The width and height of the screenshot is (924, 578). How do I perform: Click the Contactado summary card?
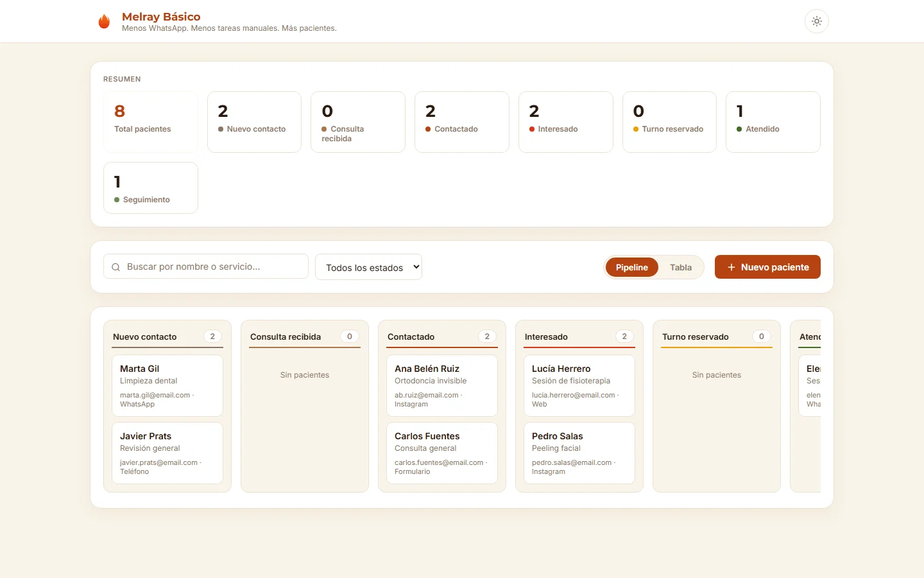point(462,122)
